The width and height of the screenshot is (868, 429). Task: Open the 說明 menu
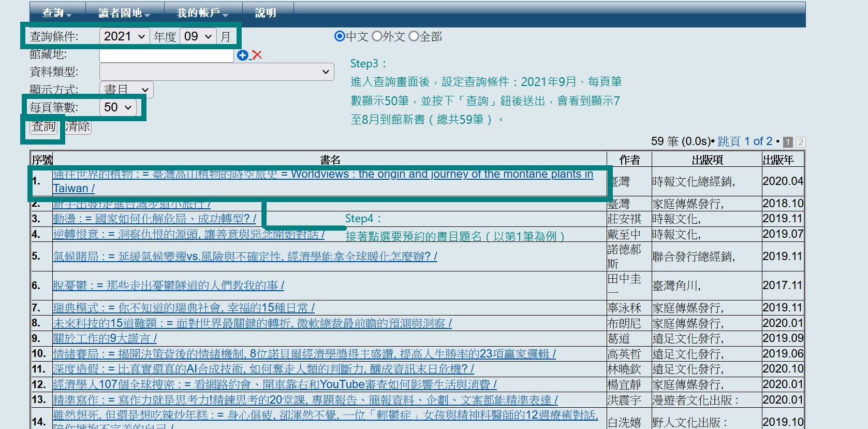pyautogui.click(x=266, y=13)
